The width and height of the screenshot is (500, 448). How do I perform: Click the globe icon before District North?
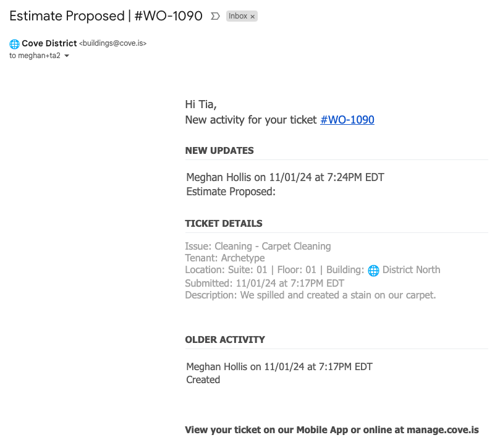click(x=373, y=270)
